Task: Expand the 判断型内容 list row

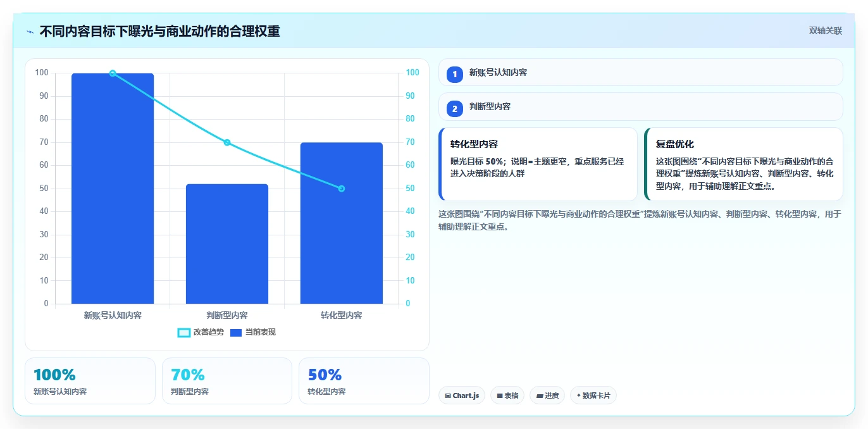Action: click(640, 107)
